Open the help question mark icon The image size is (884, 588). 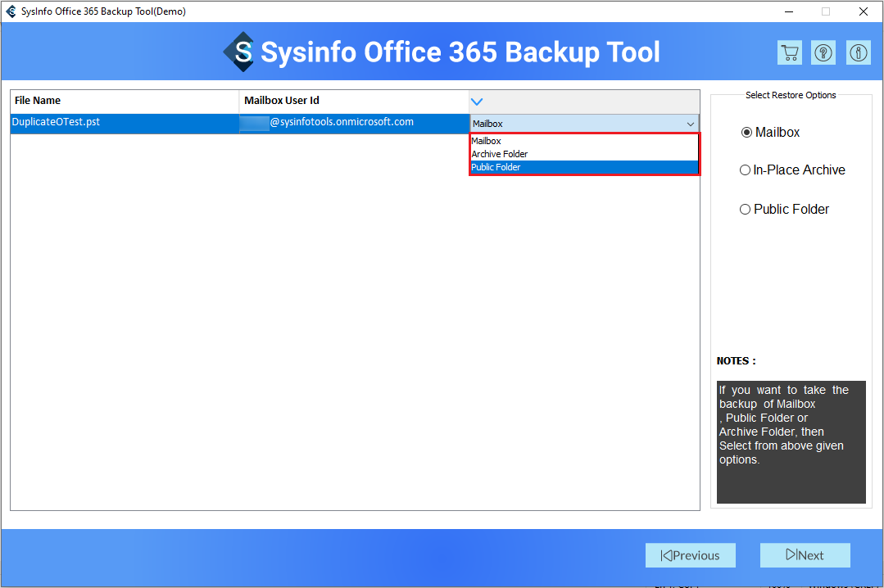[823, 53]
